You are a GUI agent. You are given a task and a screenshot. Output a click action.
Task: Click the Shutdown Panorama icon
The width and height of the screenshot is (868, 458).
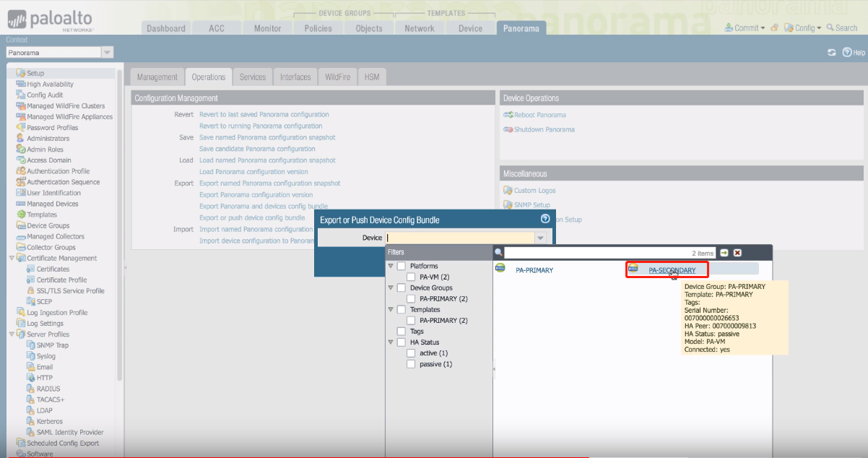click(x=508, y=130)
